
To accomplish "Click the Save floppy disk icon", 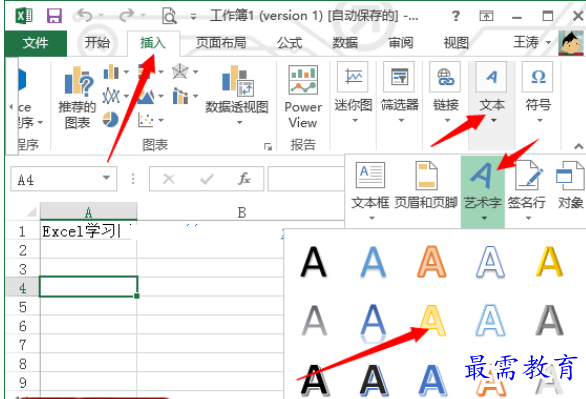I will (x=54, y=16).
